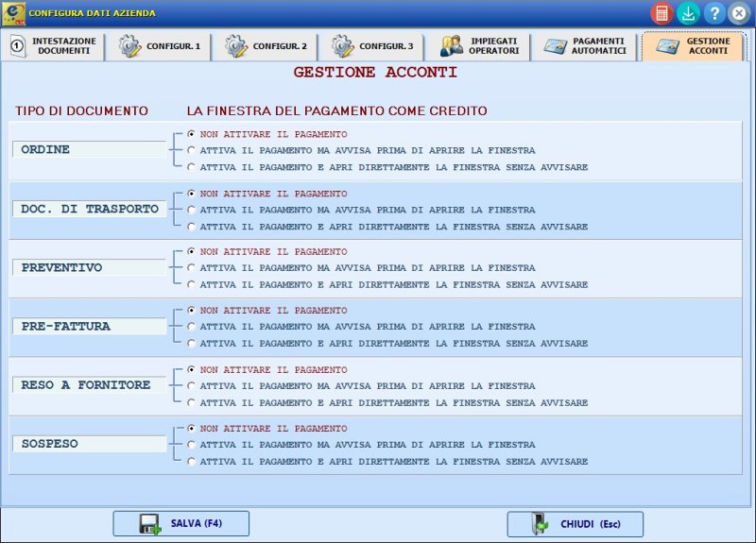Click the download arrow icon in title bar
The width and height of the screenshot is (756, 543).
(x=688, y=13)
